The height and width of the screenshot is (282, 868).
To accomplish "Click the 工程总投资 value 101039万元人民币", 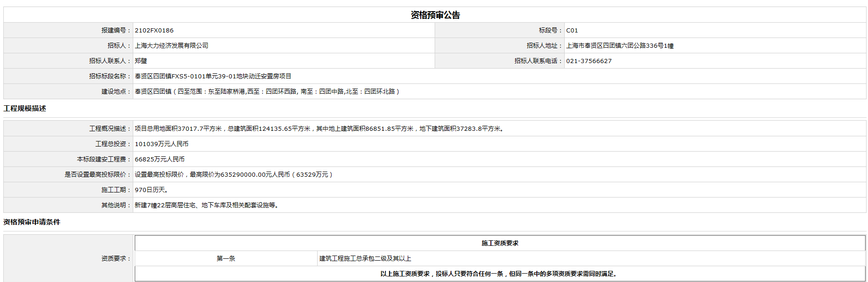I will 162,144.
